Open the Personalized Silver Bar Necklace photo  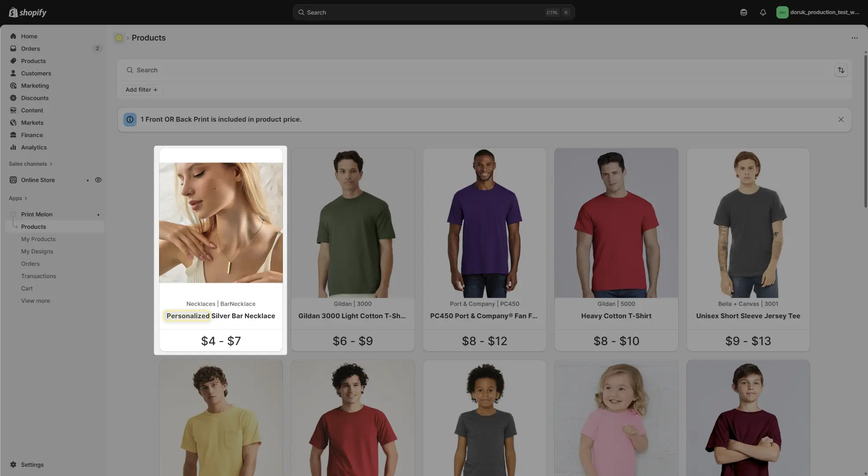pyautogui.click(x=221, y=223)
